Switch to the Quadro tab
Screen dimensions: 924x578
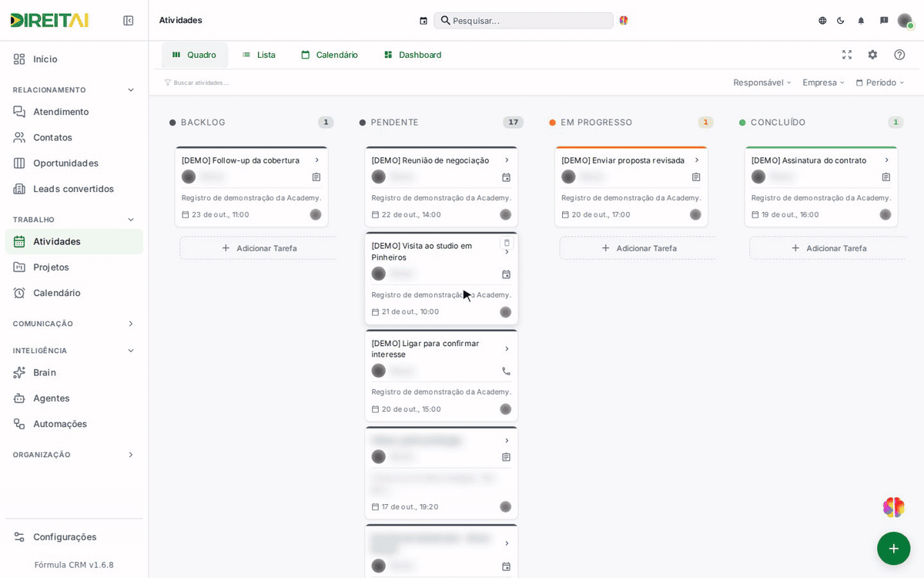pos(194,55)
